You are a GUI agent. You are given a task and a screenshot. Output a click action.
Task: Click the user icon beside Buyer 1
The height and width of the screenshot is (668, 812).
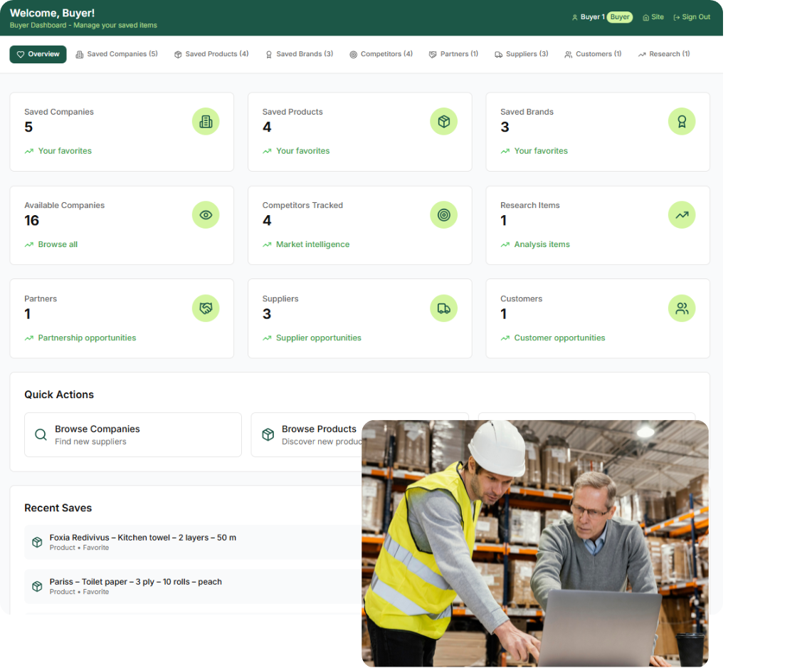[x=574, y=18]
